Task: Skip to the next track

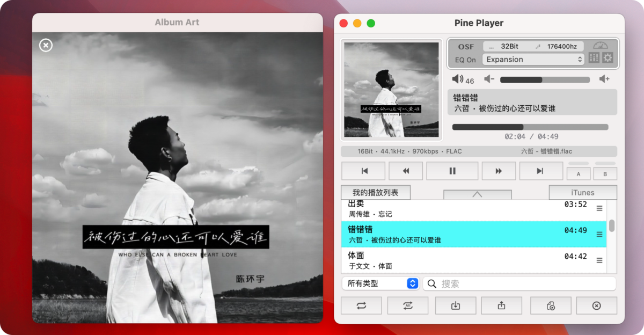Action: point(541,171)
